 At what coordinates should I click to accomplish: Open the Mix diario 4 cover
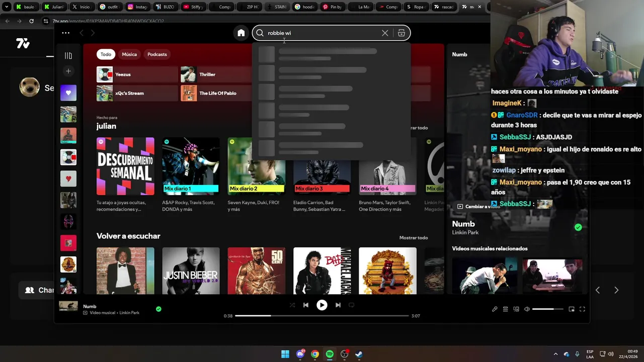click(387, 177)
